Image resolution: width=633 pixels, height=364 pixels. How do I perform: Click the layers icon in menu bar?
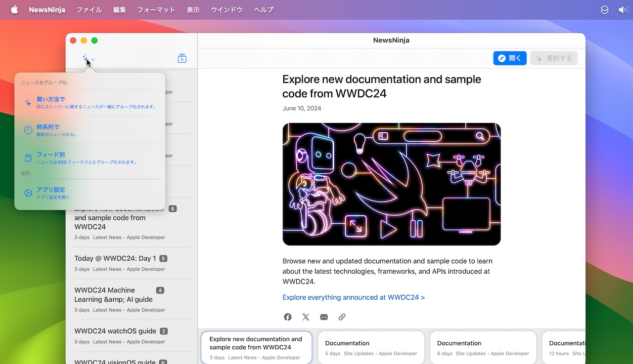tap(604, 10)
